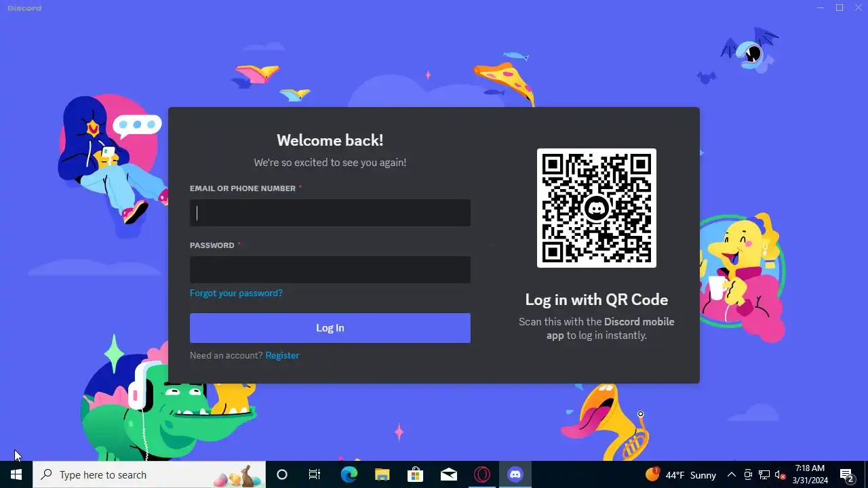Launch Microsoft Edge from the taskbar

[349, 474]
